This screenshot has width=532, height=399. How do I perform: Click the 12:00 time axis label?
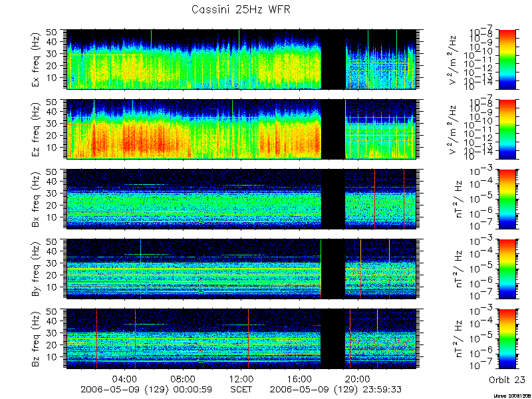[x=241, y=378]
